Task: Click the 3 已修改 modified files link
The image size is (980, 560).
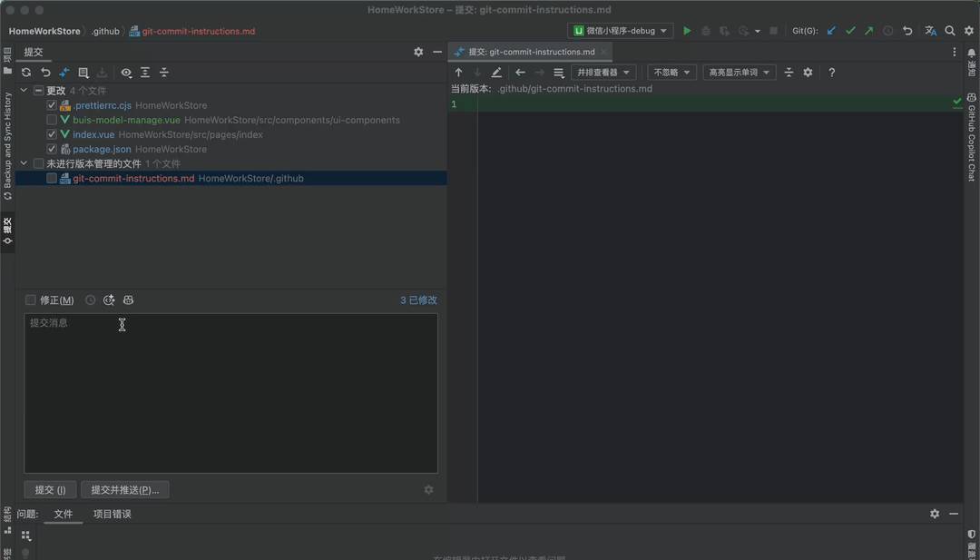Action: [x=417, y=300]
